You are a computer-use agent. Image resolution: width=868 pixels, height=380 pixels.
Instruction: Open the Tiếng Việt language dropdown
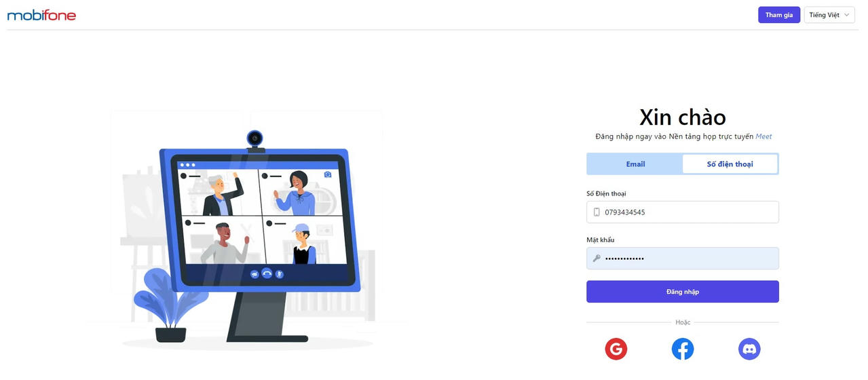829,15
